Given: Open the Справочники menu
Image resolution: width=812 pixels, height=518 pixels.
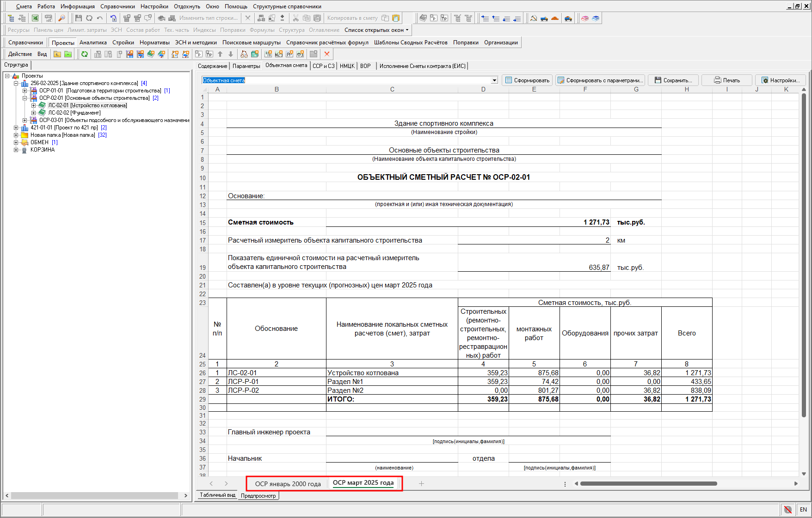Looking at the screenshot, I should 117,6.
